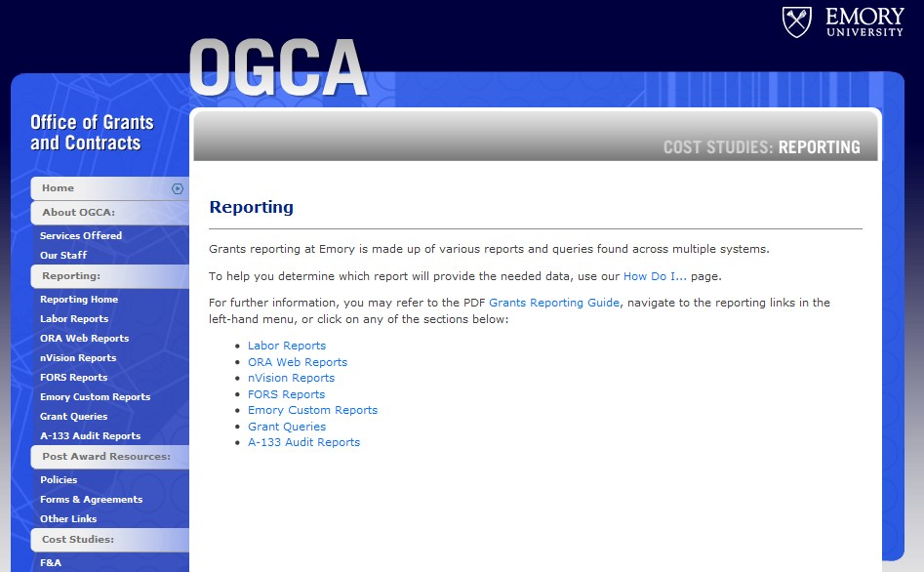Go to Reporting Home in sidebar
The image size is (924, 572).
click(x=79, y=300)
